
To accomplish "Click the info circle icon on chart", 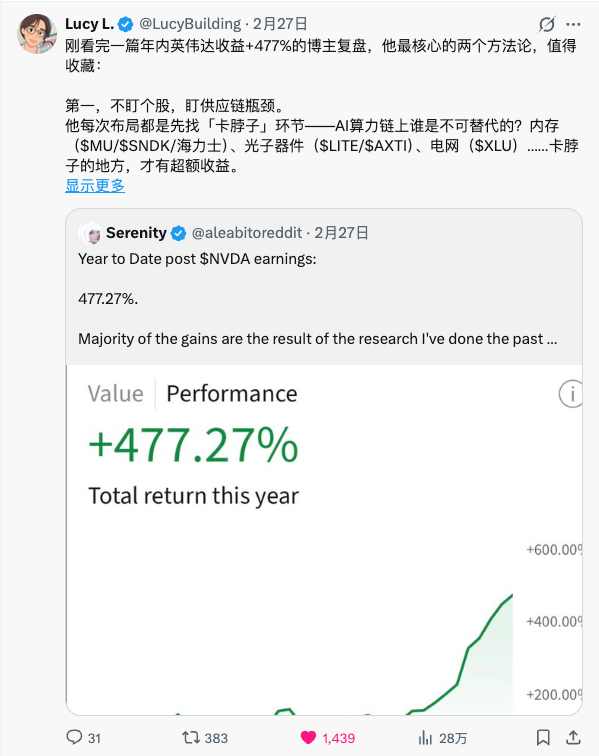I will [x=571, y=394].
